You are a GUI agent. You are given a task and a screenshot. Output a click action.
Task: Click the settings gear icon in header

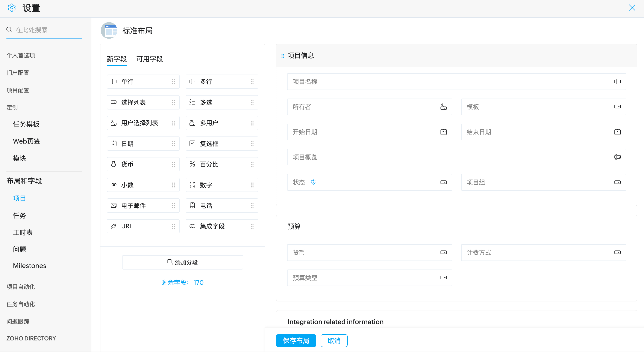click(12, 8)
